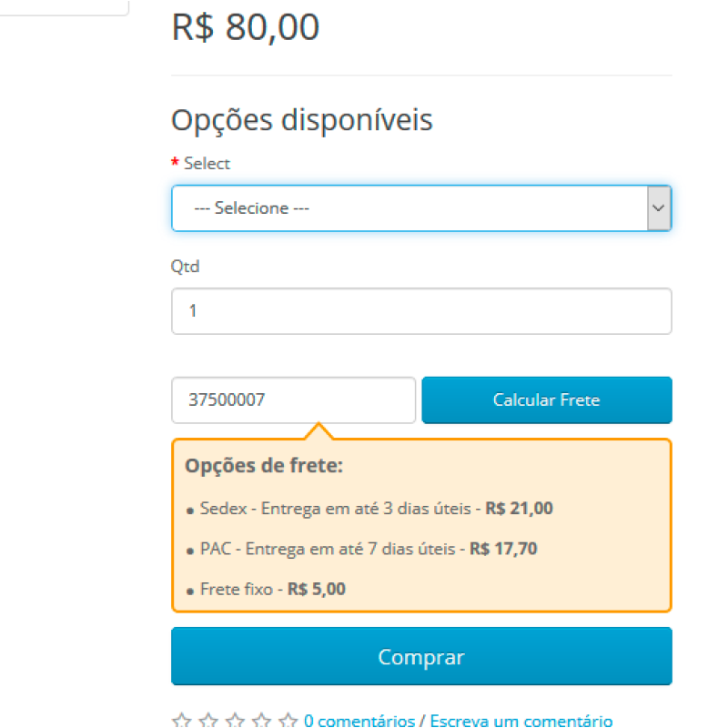The height and width of the screenshot is (728, 728).
Task: Focus the CEP field containing 37500007
Action: [x=293, y=399]
